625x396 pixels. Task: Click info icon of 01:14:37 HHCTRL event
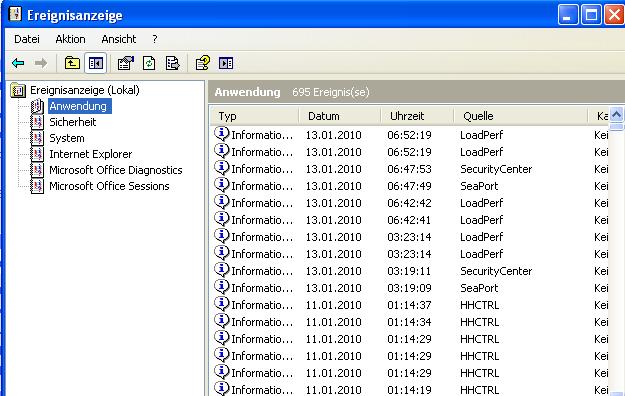pyautogui.click(x=222, y=303)
